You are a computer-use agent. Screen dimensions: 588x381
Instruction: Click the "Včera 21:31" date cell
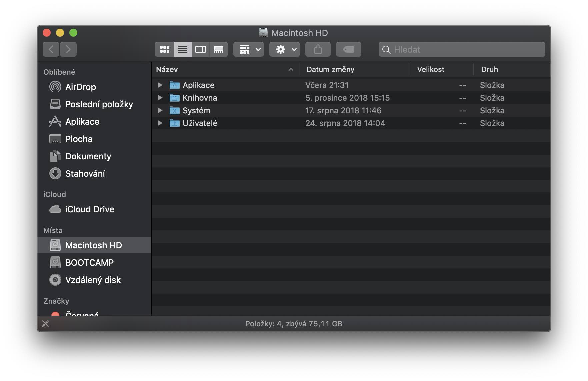coord(327,85)
